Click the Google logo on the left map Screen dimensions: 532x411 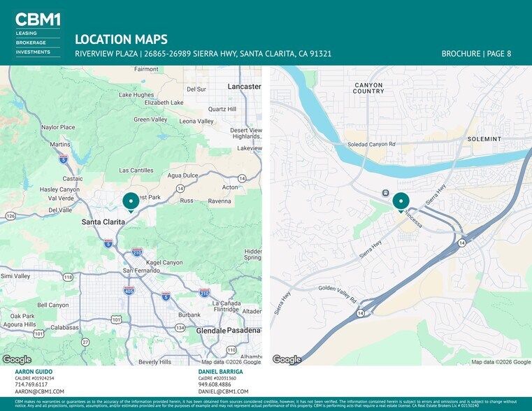17,359
